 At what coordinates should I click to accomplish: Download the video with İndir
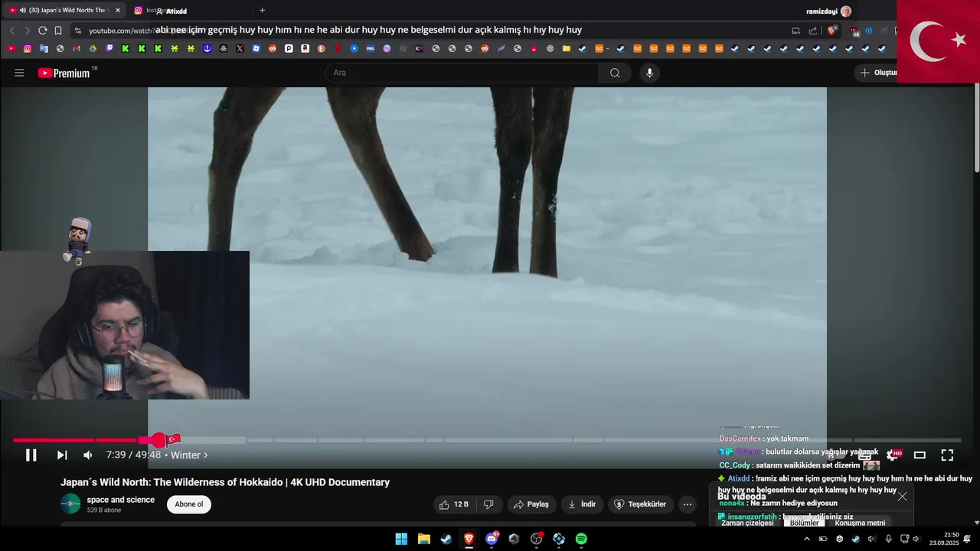(582, 504)
